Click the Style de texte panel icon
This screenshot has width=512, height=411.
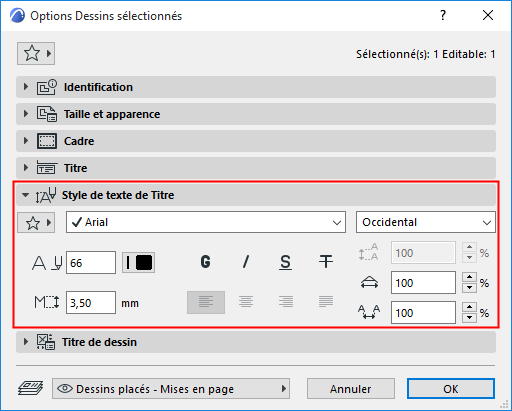pyautogui.click(x=46, y=195)
